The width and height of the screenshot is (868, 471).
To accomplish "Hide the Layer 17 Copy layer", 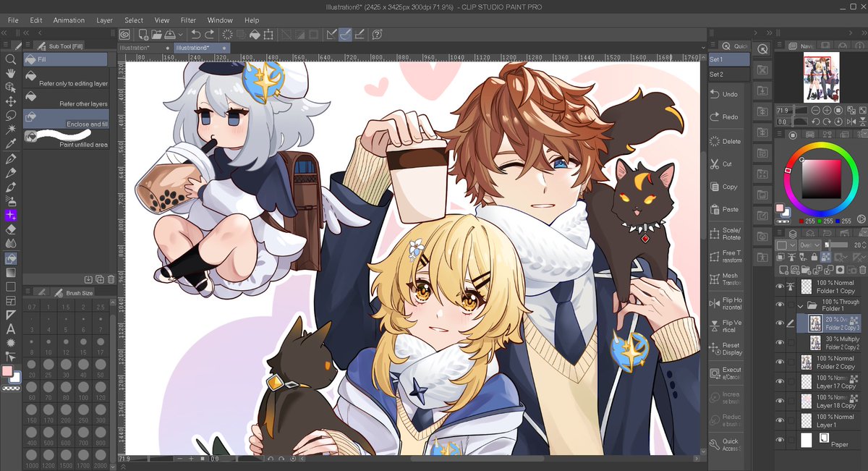I will coord(780,382).
